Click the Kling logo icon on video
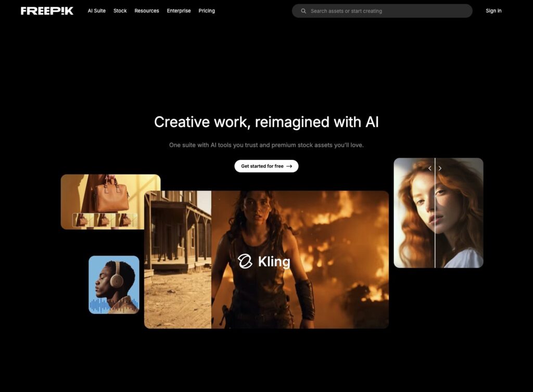 tap(245, 261)
